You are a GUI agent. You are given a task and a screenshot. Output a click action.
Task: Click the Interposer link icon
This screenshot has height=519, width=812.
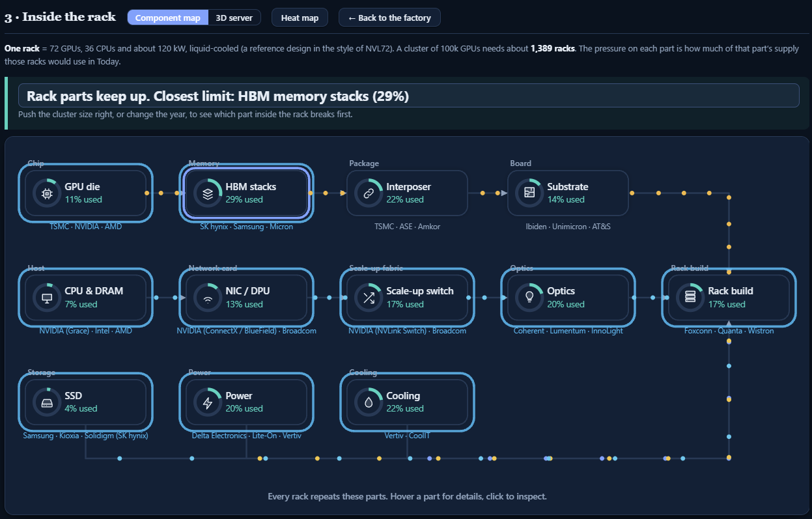coord(369,193)
